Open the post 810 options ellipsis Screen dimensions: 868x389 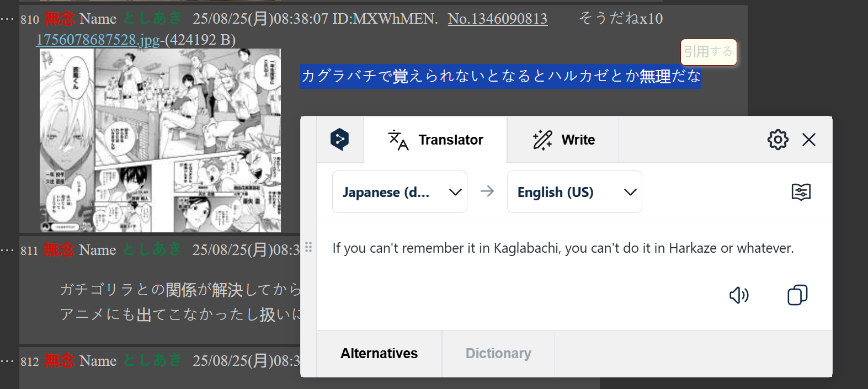tap(7, 19)
